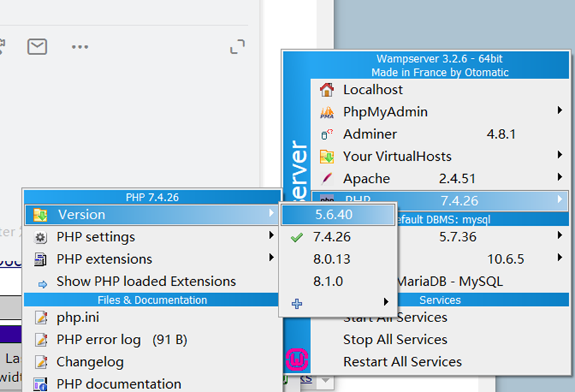
Task: Switch to PHP version 5.6.40
Action: [338, 215]
